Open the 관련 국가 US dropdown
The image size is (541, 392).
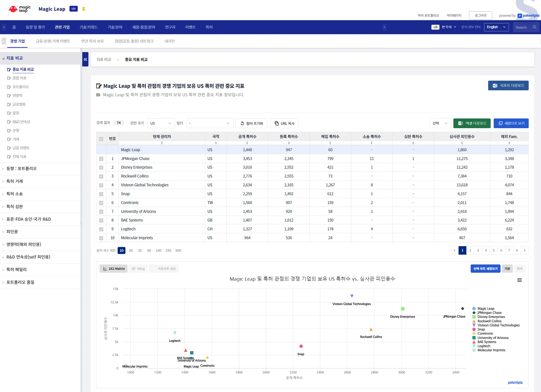click(161, 123)
